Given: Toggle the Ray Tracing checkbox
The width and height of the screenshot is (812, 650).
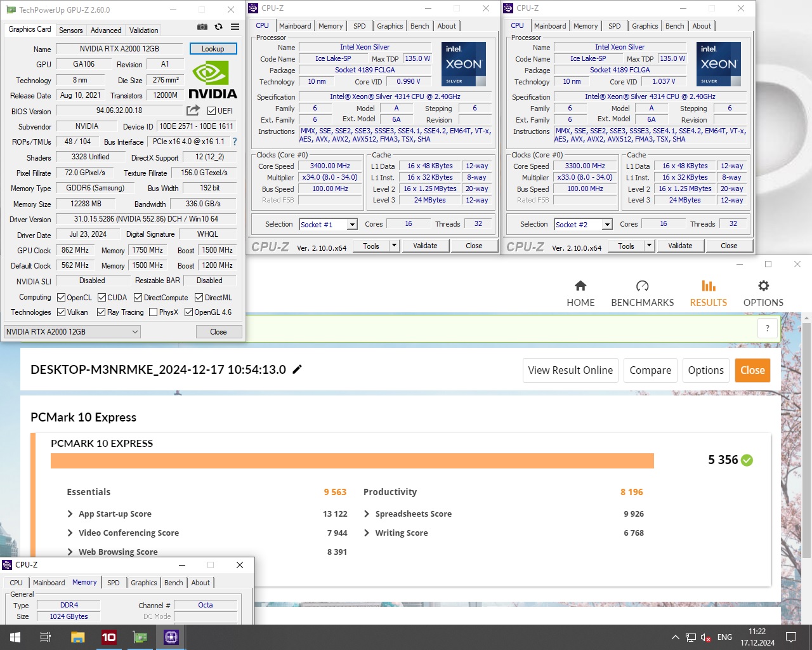Looking at the screenshot, I should (101, 312).
